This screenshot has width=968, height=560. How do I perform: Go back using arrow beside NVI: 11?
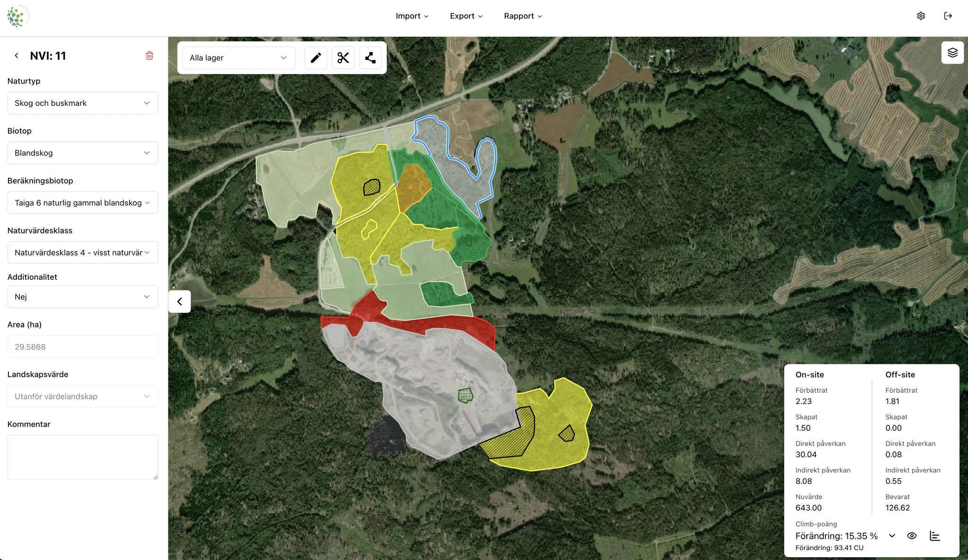coord(17,56)
